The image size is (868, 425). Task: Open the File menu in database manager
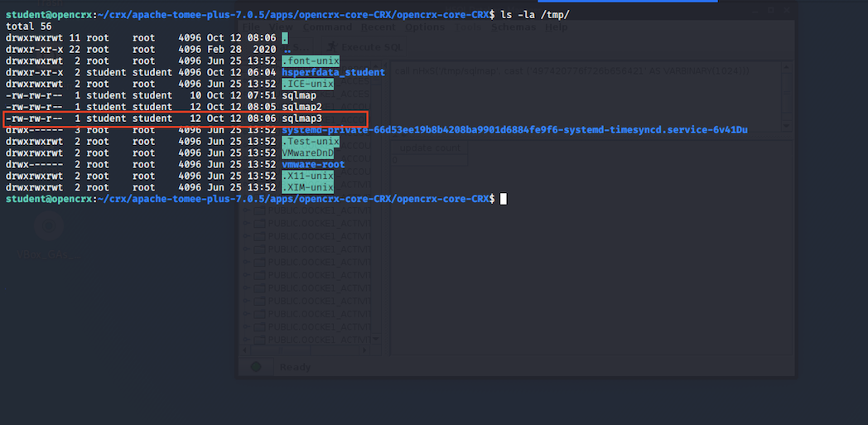click(x=251, y=27)
